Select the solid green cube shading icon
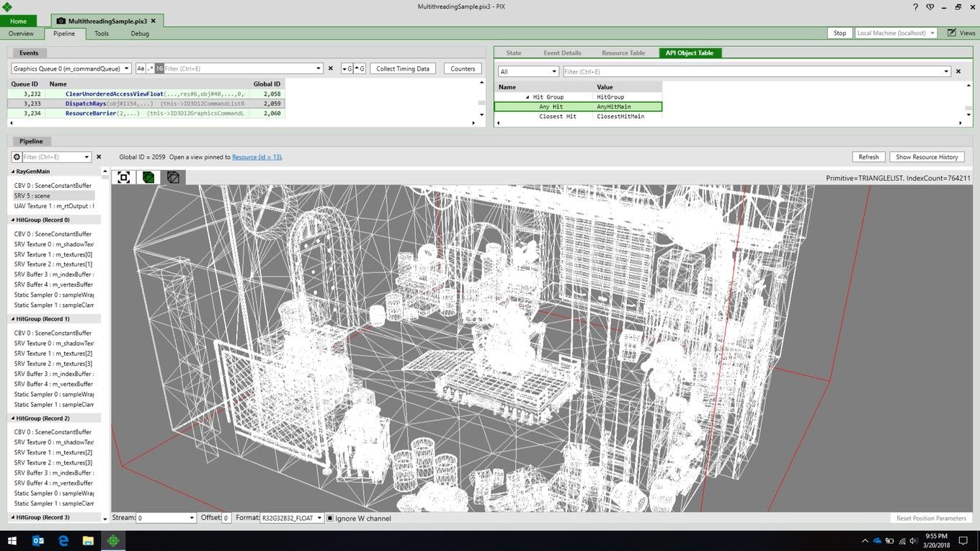Image resolution: width=980 pixels, height=551 pixels. [x=148, y=177]
